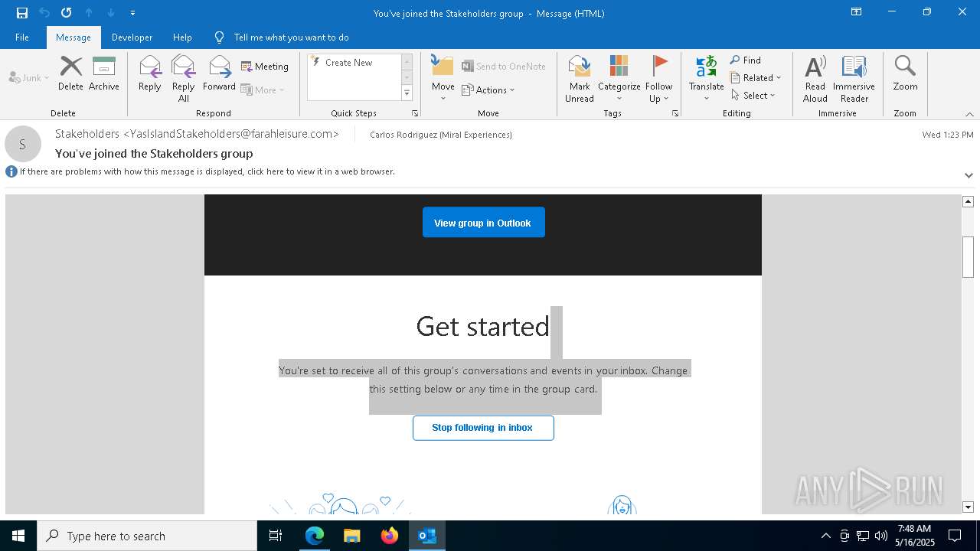Open the Move folder dropdown
The height and width of the screenshot is (551, 980).
tap(443, 78)
